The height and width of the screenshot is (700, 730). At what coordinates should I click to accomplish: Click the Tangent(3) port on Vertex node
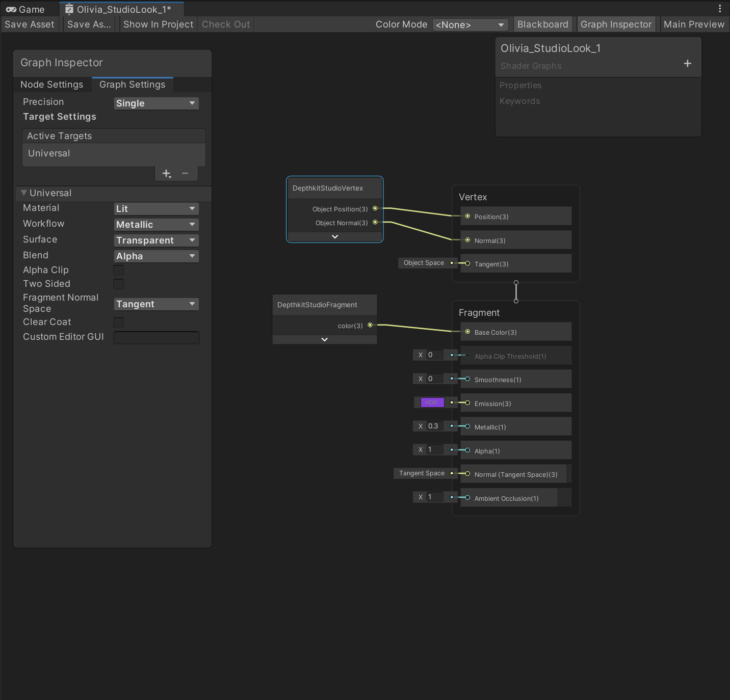(467, 263)
